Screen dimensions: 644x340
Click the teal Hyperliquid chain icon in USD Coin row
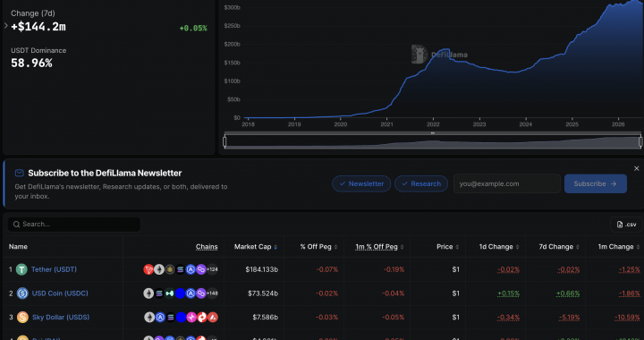[x=170, y=293]
